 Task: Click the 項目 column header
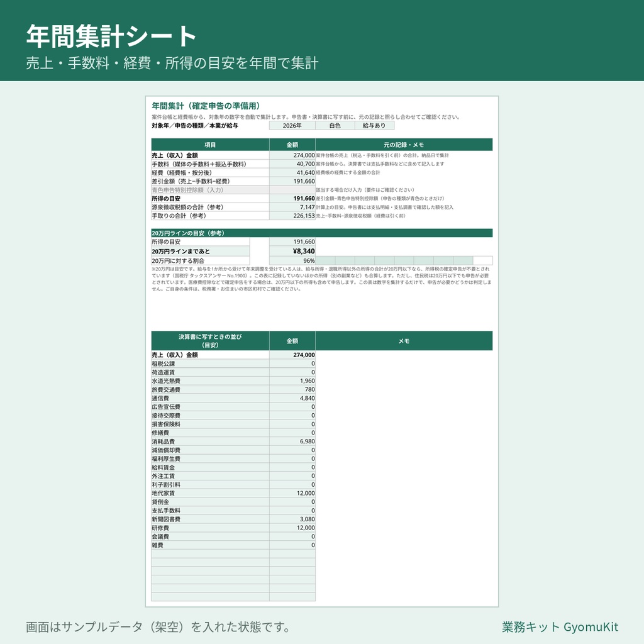tap(210, 145)
